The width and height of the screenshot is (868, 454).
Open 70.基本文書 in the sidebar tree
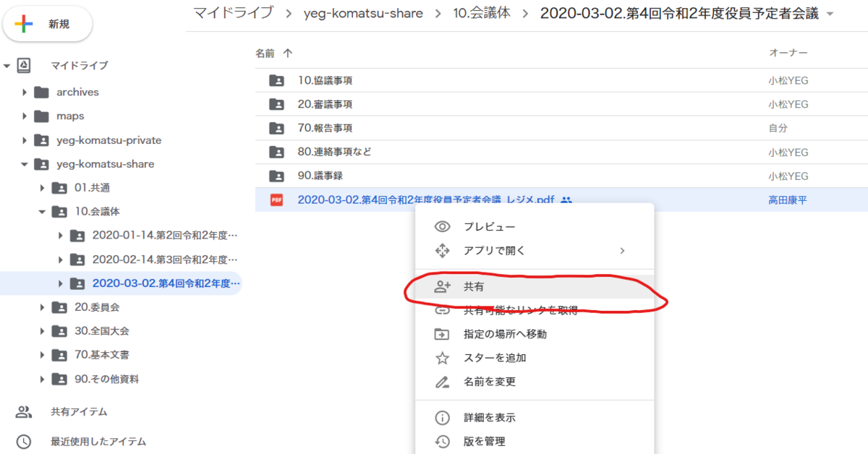(x=102, y=355)
